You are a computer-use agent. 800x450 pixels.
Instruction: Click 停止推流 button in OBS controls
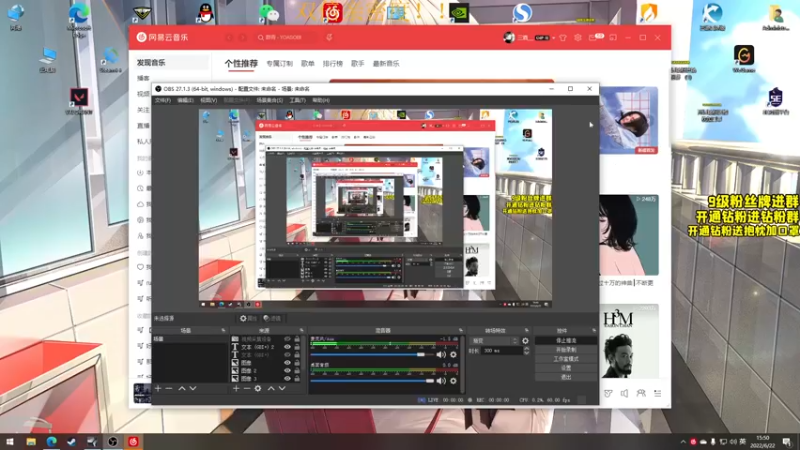566,340
